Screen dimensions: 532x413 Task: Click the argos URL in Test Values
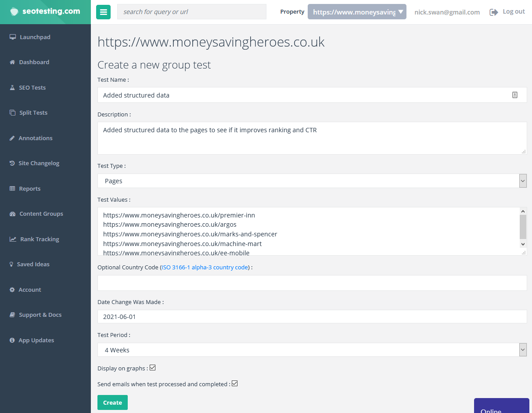click(x=170, y=225)
